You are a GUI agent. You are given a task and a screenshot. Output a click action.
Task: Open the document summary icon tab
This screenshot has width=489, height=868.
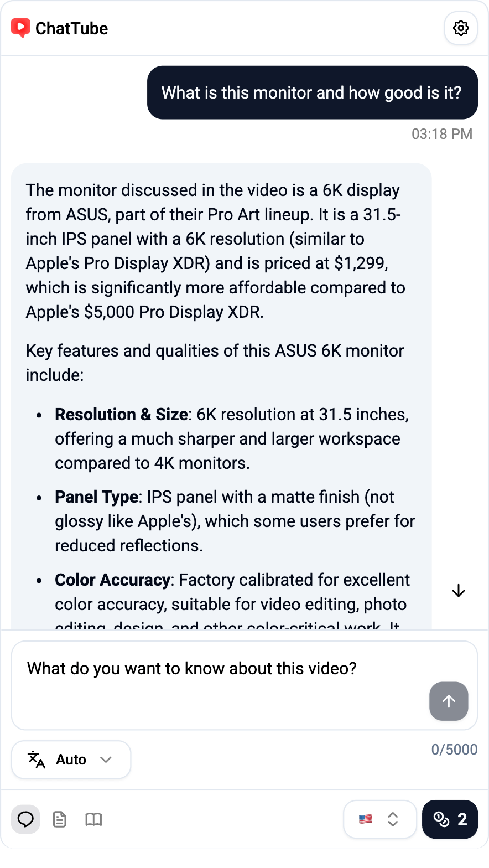coord(60,819)
